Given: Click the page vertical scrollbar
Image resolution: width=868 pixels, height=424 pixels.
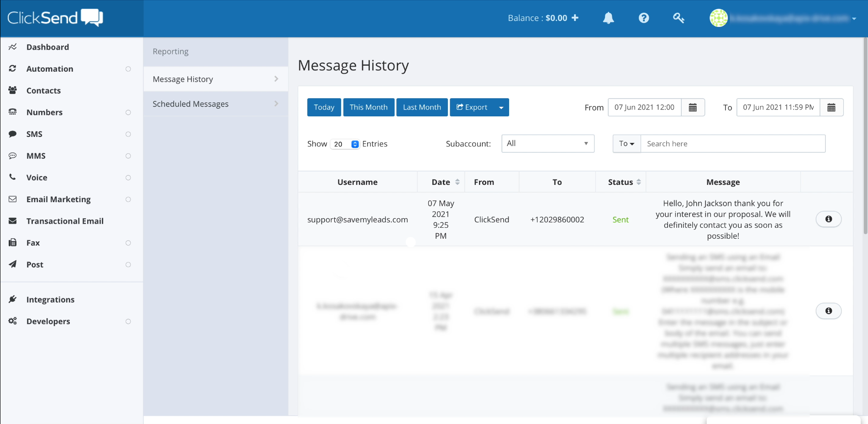Looking at the screenshot, I should (x=865, y=137).
